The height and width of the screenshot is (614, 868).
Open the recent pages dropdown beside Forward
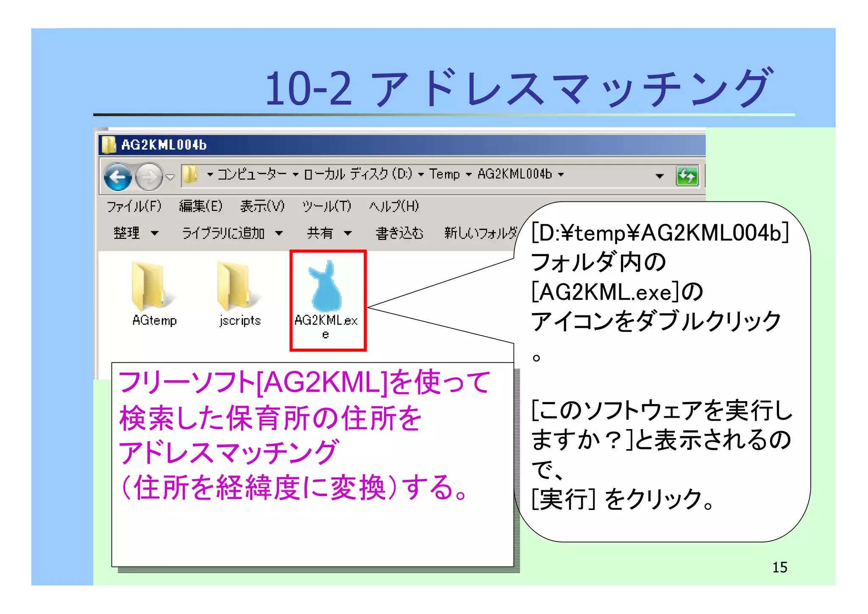point(170,177)
